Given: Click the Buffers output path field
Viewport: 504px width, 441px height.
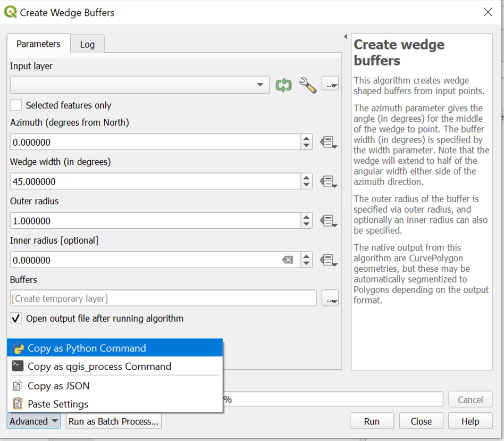Looking at the screenshot, I should click(163, 298).
